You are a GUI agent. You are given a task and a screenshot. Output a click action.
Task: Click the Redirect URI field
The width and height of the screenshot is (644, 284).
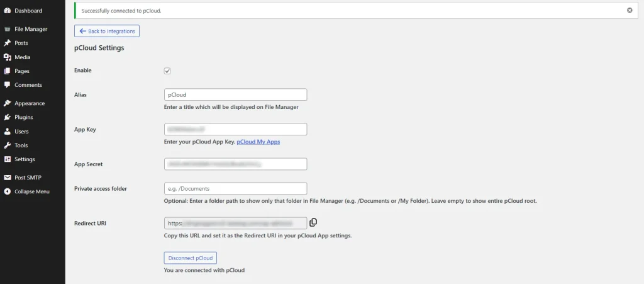[x=235, y=223]
